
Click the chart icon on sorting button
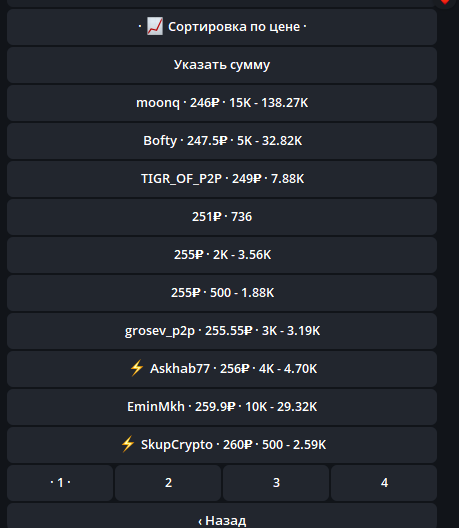point(155,26)
